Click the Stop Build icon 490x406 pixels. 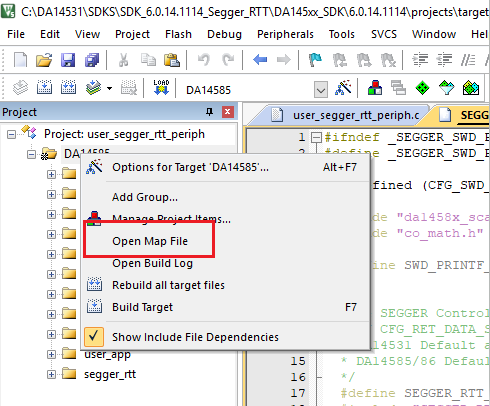coord(129,88)
